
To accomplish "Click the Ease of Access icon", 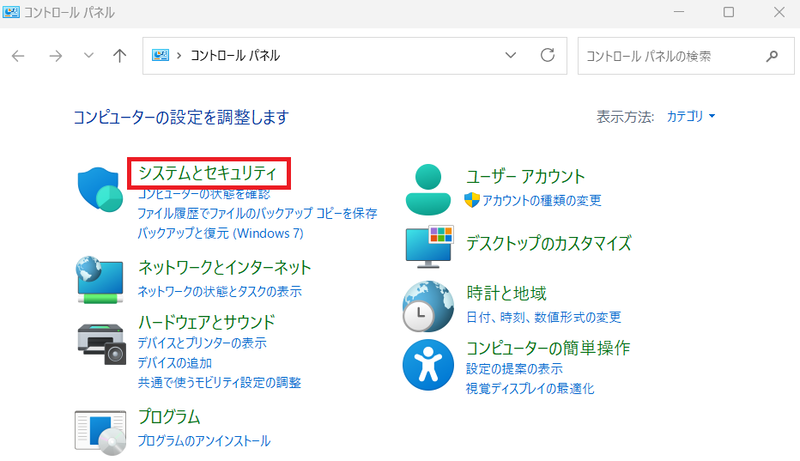I will (428, 365).
